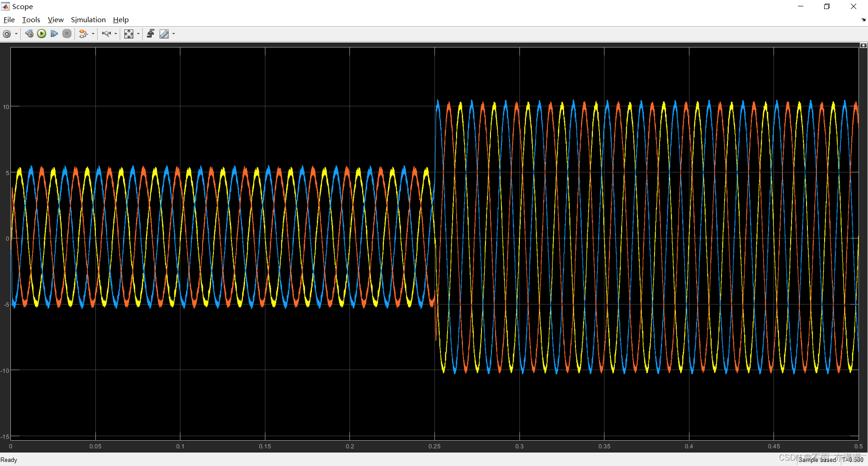Open the View menu
This screenshot has width=868, height=466.
[x=56, y=20]
